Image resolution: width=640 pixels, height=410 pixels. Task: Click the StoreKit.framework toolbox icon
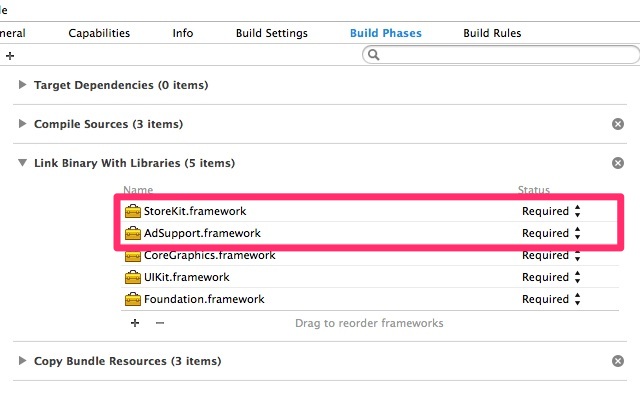tap(133, 211)
